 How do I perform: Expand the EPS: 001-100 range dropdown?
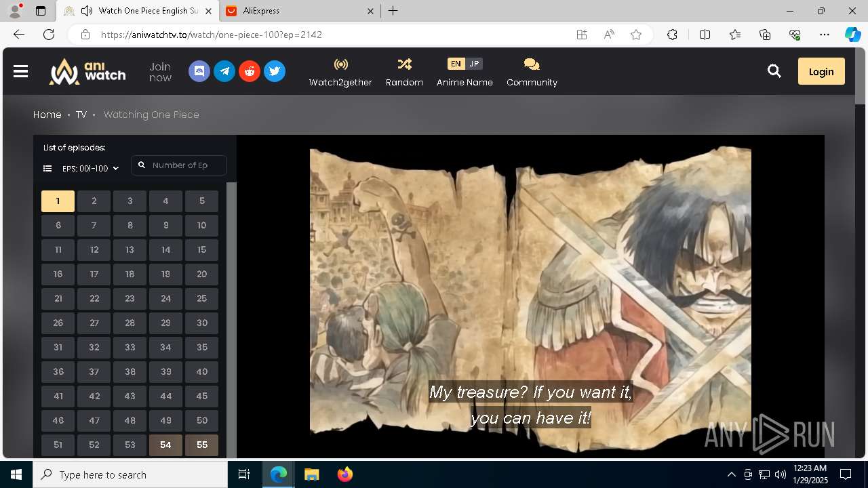[90, 168]
